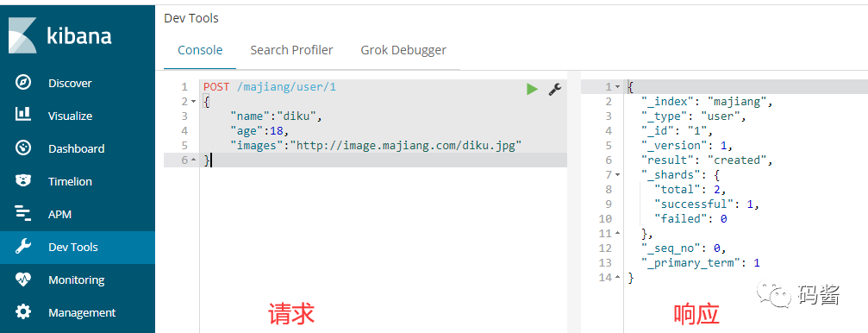Click the Dev Tools page title
The height and width of the screenshot is (333, 868).
(191, 18)
